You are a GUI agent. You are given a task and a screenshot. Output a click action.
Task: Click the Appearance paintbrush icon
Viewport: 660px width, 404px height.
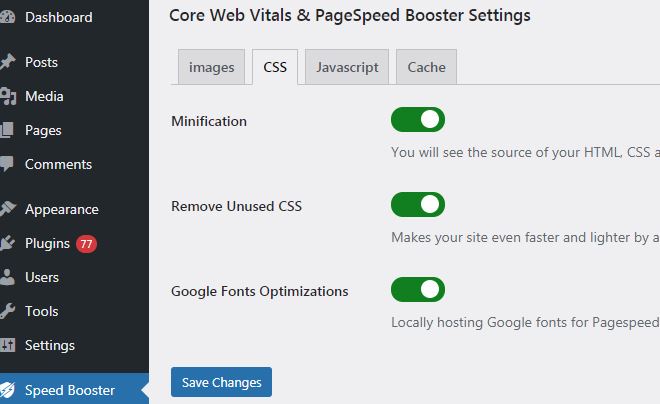(x=8, y=209)
